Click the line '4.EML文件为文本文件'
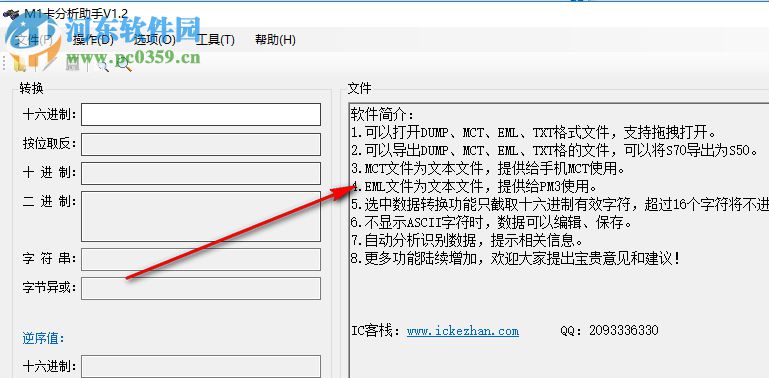 pyautogui.click(x=474, y=187)
